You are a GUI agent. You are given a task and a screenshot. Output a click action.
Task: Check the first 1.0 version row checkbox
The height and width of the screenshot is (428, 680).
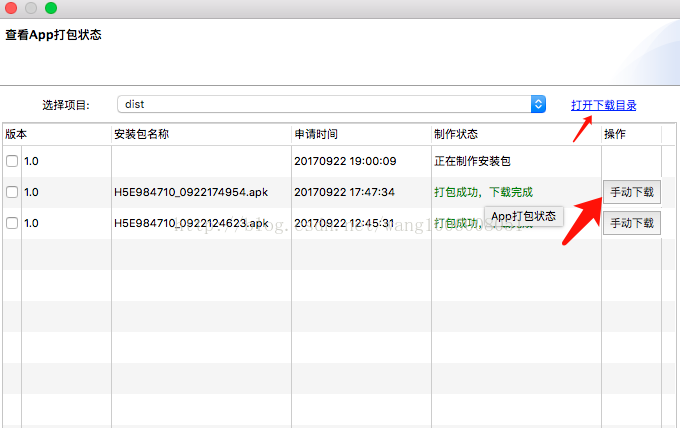coord(12,161)
